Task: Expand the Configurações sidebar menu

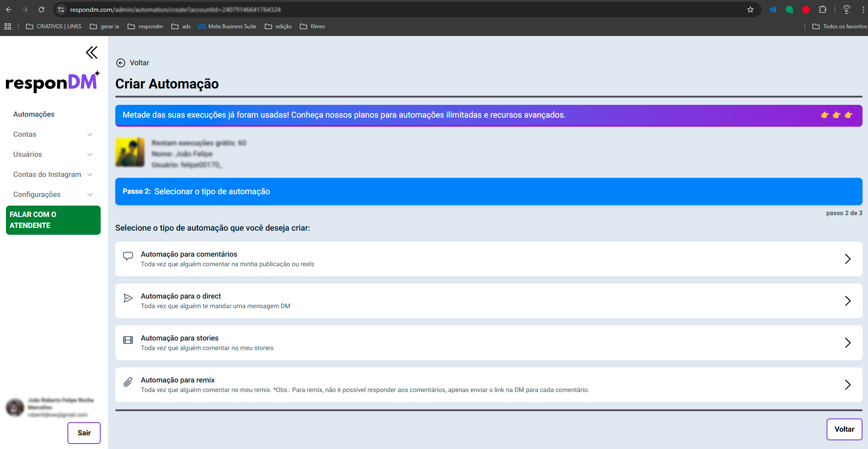Action: coord(53,195)
